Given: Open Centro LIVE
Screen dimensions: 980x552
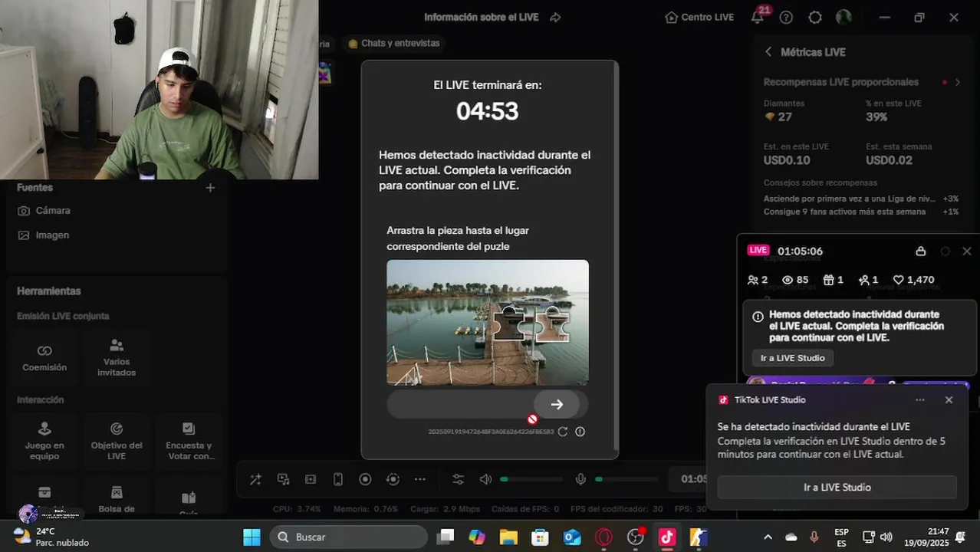Looking at the screenshot, I should pos(699,17).
